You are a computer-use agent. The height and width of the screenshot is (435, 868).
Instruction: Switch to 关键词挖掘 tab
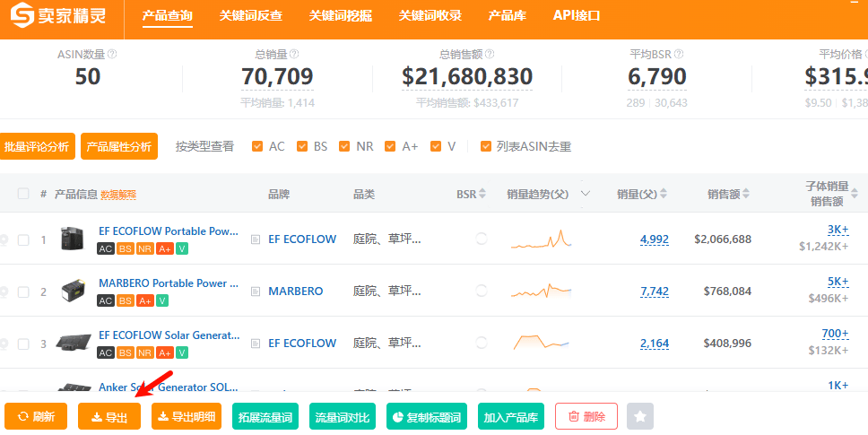click(341, 15)
